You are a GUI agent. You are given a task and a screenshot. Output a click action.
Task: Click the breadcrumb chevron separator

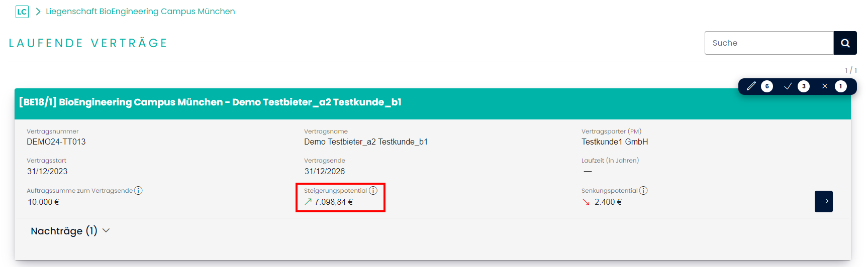click(x=38, y=12)
